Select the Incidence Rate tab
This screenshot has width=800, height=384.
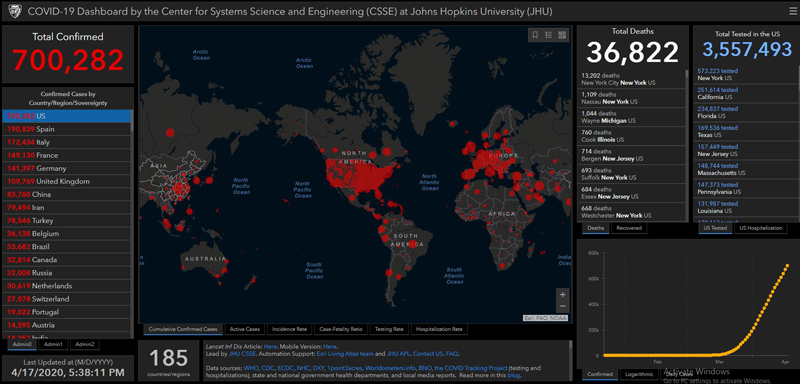pyautogui.click(x=289, y=329)
